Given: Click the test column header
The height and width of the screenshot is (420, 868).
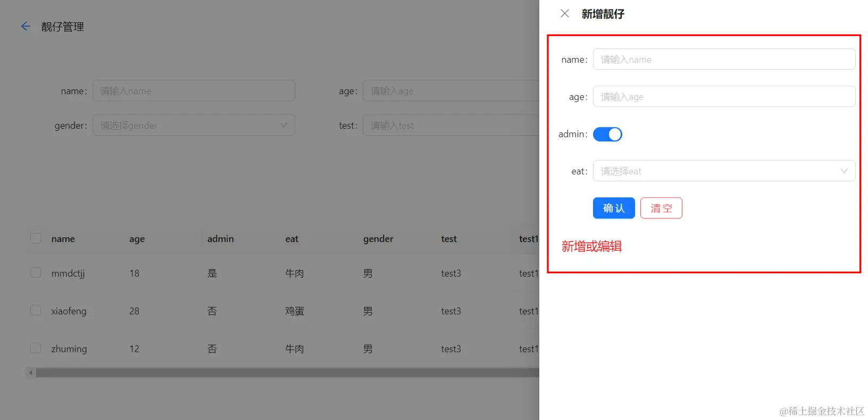Looking at the screenshot, I should point(449,239).
